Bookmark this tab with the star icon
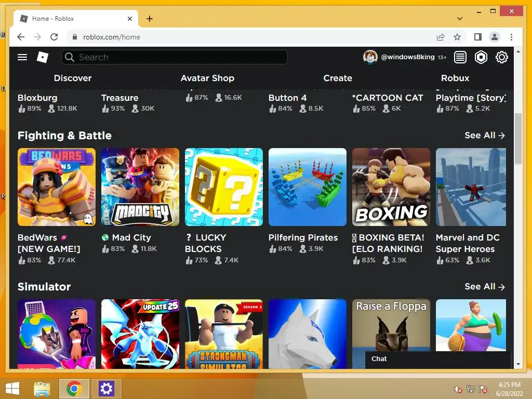The width and height of the screenshot is (532, 399). [x=457, y=37]
